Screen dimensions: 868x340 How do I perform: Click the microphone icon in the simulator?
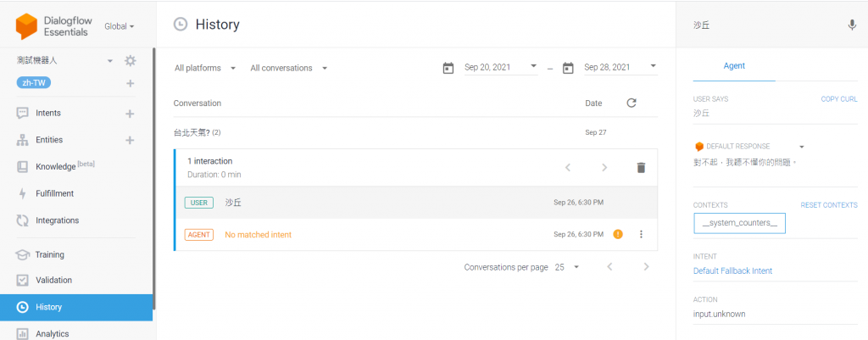click(x=852, y=25)
